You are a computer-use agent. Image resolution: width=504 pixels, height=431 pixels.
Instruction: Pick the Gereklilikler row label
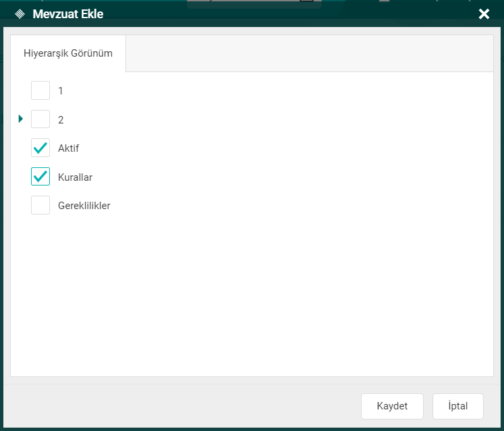(84, 206)
